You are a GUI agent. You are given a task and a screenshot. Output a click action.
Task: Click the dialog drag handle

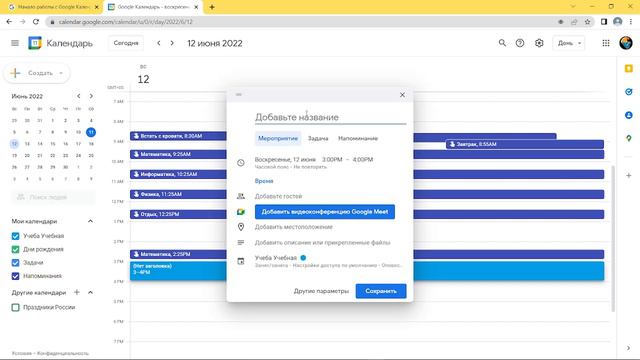239,95
